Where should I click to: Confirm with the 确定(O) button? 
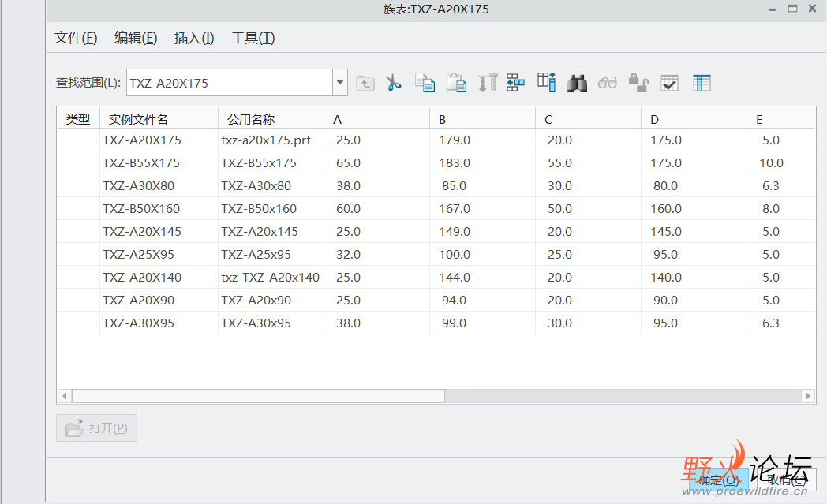[x=718, y=480]
